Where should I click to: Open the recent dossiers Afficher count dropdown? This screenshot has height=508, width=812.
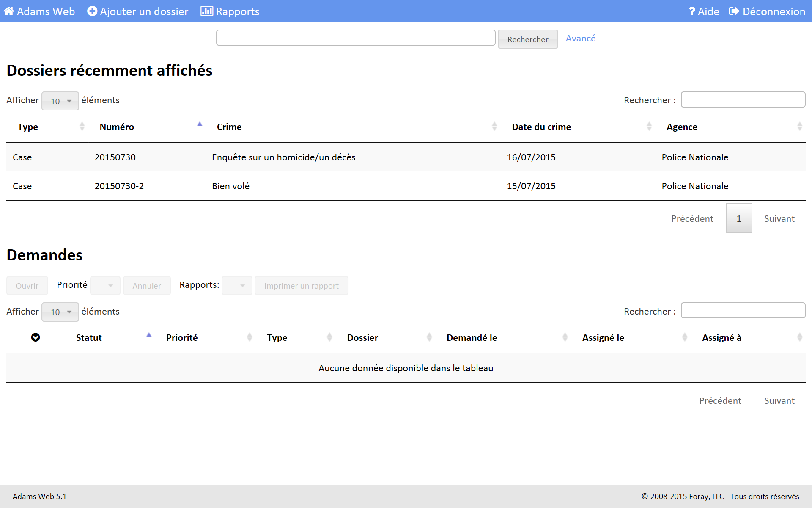[x=60, y=101]
